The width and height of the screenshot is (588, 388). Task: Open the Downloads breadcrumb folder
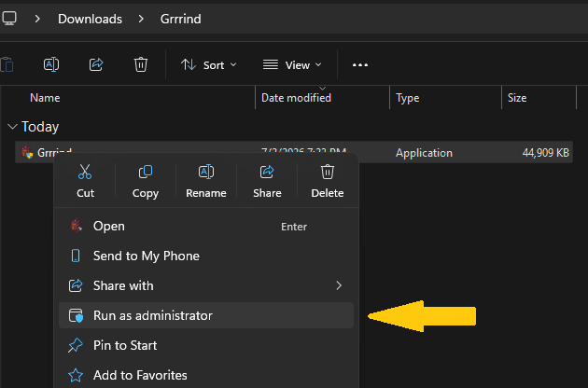tap(90, 19)
